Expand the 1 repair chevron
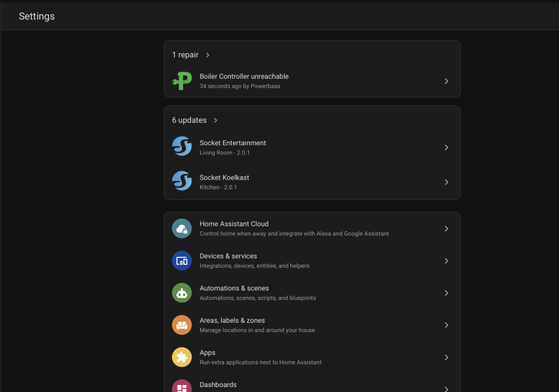 [x=208, y=55]
